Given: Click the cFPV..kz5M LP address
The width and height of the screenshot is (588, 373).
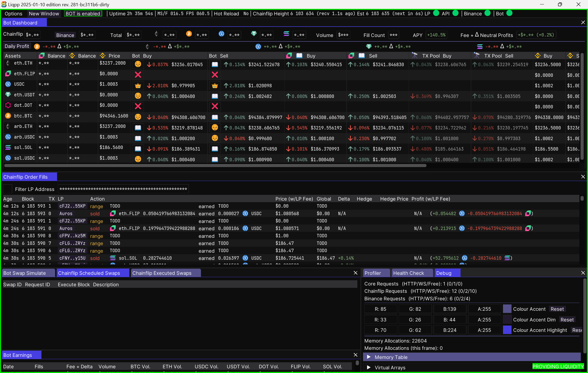Looking at the screenshot, I should [x=72, y=236].
